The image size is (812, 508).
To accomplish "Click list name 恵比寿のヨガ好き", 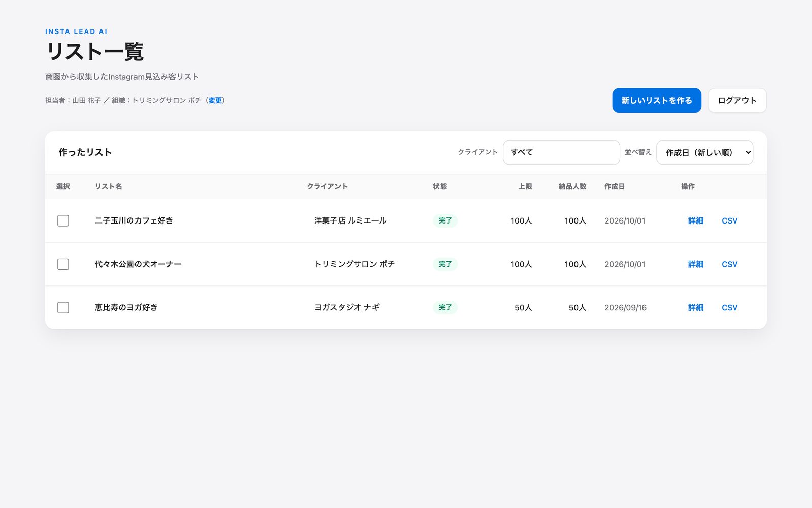I will [126, 307].
